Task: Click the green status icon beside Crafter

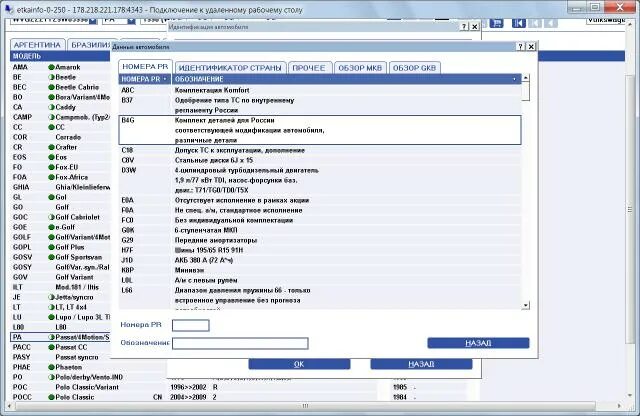Action: [x=51, y=147]
